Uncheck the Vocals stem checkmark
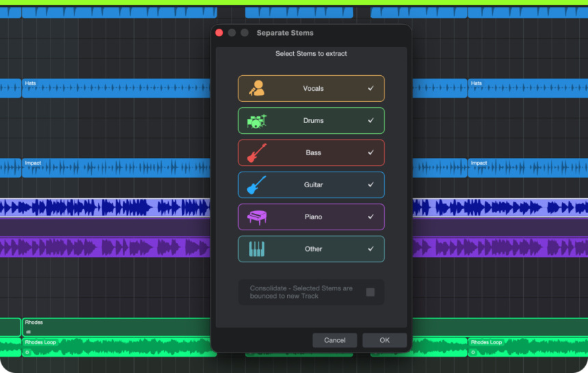 (371, 89)
